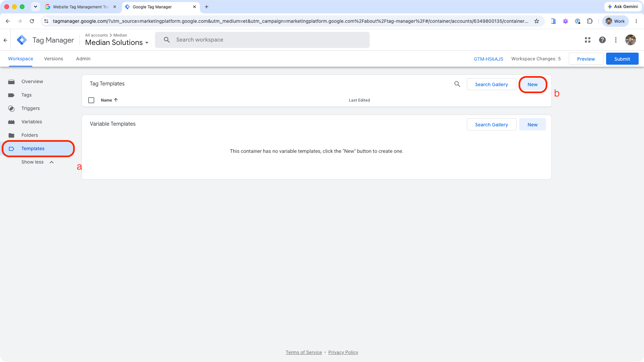This screenshot has height=362, width=644.
Task: Click the search icon in Tag Templates
Action: click(457, 84)
